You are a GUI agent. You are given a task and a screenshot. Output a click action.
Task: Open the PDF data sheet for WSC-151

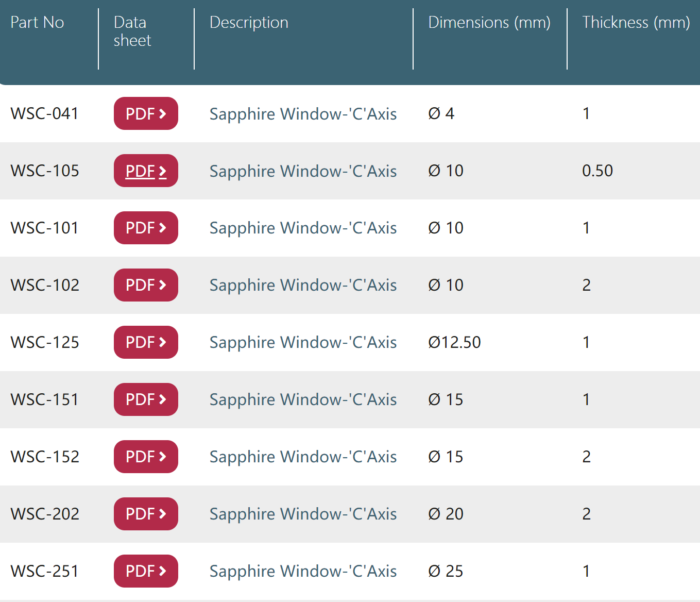(x=146, y=399)
